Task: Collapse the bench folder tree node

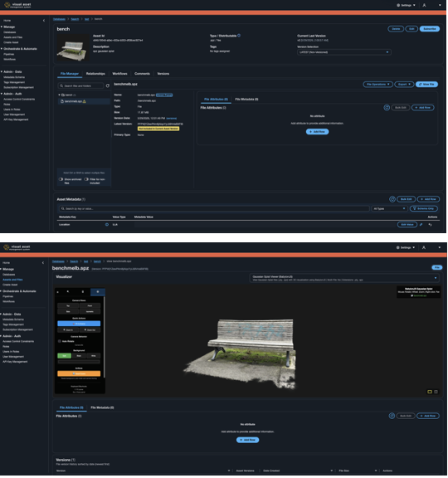Action: pyautogui.click(x=60, y=95)
